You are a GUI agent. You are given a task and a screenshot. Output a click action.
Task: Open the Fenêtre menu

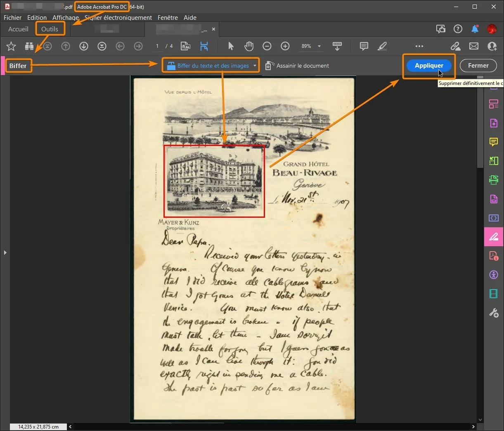pyautogui.click(x=168, y=17)
